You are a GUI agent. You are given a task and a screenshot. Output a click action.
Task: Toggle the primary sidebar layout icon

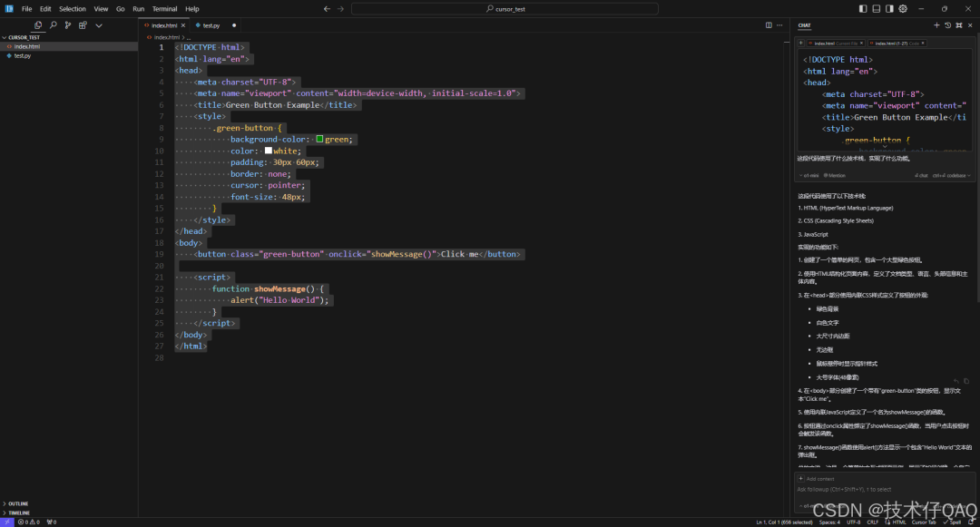[x=863, y=9]
